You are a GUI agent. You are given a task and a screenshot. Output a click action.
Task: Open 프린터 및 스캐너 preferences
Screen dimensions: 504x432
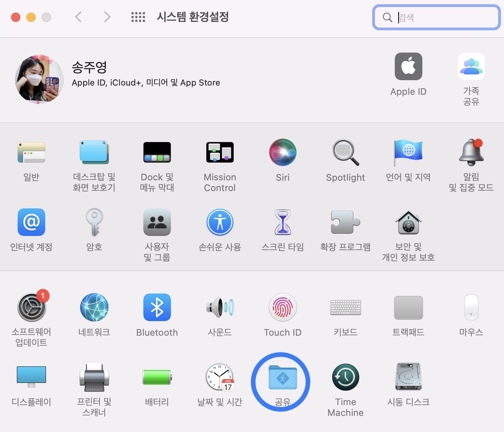pyautogui.click(x=94, y=377)
